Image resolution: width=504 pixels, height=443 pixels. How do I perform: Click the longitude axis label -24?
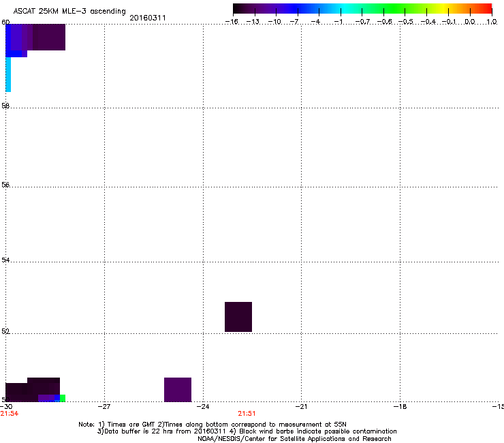click(203, 407)
